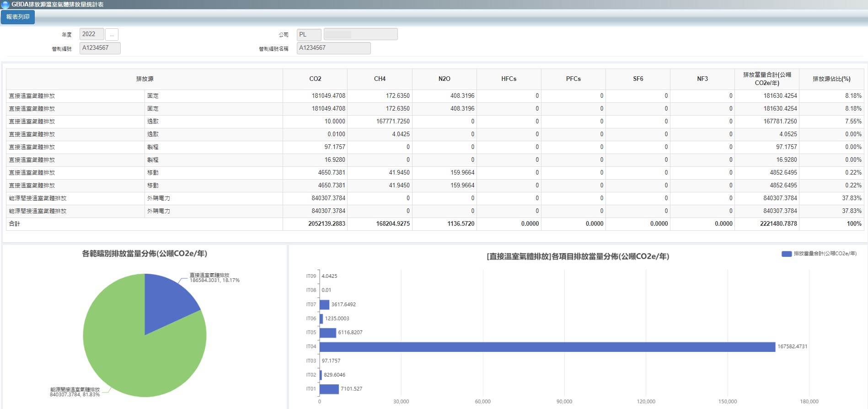Select the total cell 4.0525

767,134
